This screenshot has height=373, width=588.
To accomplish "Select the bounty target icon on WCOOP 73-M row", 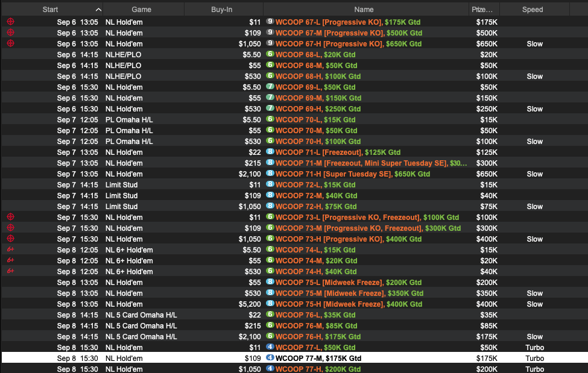I will click(10, 228).
